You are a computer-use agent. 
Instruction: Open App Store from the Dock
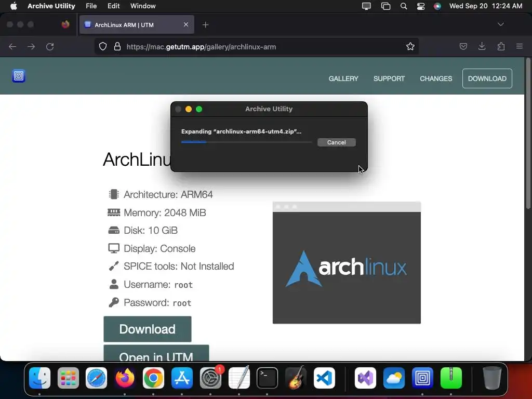click(x=182, y=378)
